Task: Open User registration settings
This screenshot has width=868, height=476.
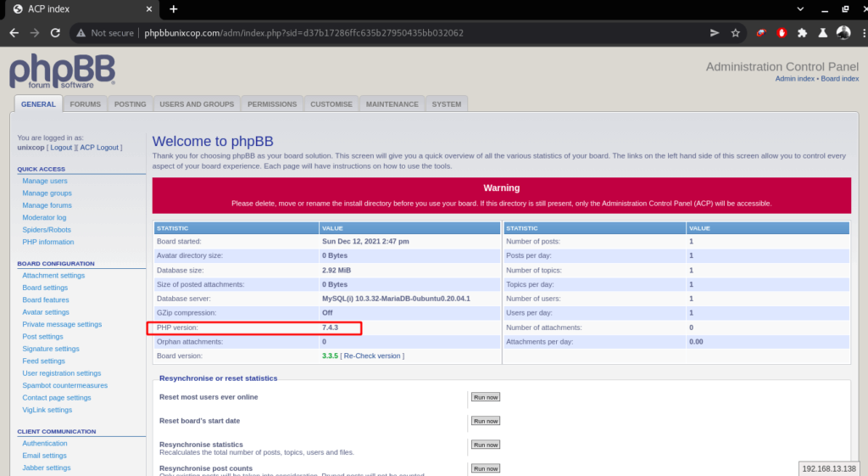Action: tap(61, 373)
